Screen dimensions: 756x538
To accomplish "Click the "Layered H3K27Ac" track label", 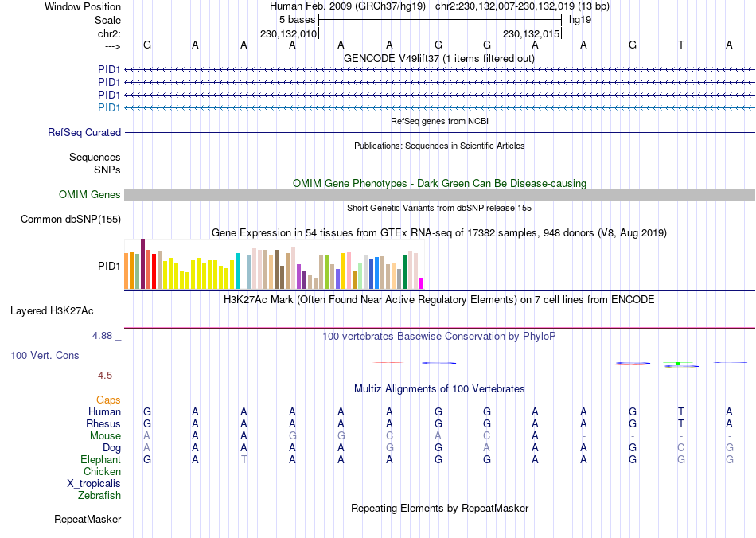I will pos(52,311).
